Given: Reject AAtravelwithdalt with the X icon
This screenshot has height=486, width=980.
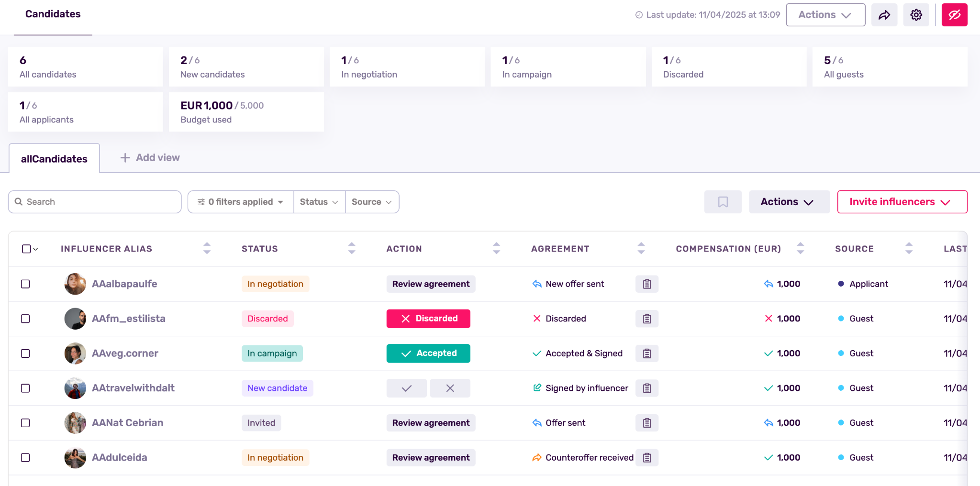Looking at the screenshot, I should coord(450,388).
